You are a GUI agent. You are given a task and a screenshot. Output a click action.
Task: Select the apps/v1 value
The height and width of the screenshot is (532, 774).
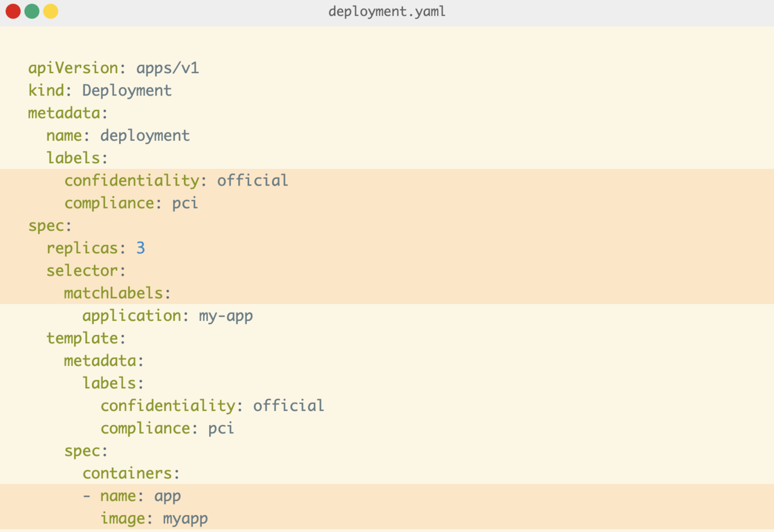pyautogui.click(x=168, y=68)
